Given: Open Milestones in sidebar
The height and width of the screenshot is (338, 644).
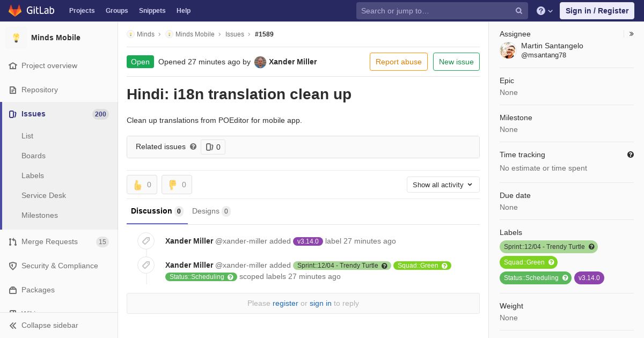Looking at the screenshot, I should tap(40, 215).
